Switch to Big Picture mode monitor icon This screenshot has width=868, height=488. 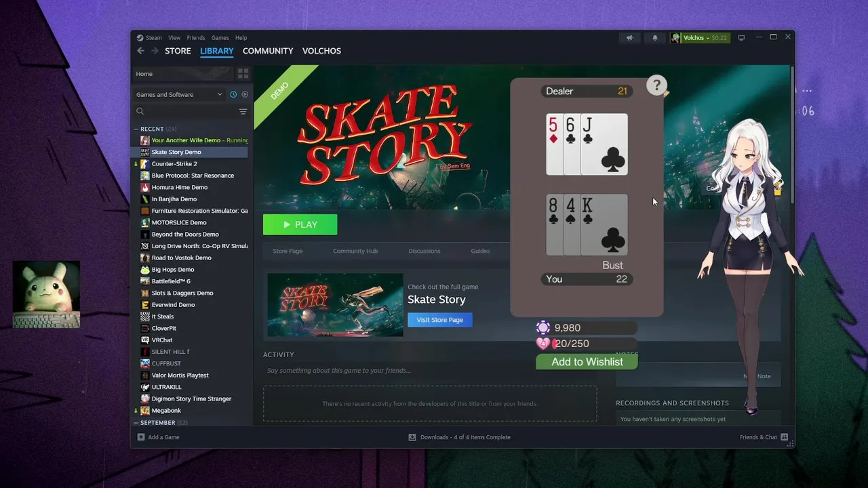coord(741,38)
